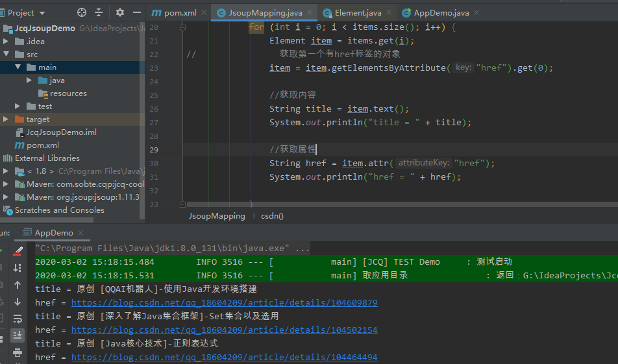This screenshot has height=364, width=618.
Task: Toggle scroll to end of console
Action: (18, 335)
